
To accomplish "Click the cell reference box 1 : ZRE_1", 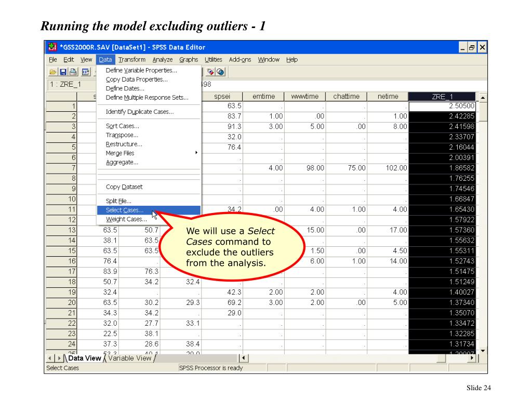I will 71,85.
